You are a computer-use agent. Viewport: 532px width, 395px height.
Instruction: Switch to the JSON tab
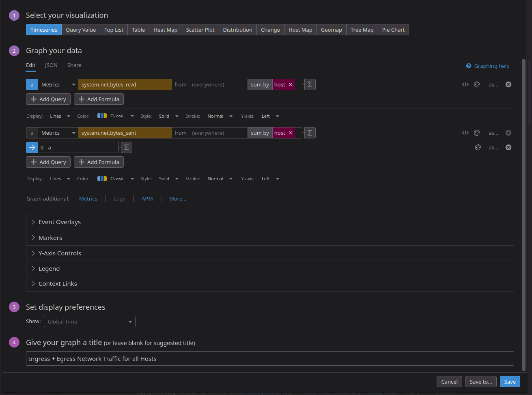coord(51,65)
